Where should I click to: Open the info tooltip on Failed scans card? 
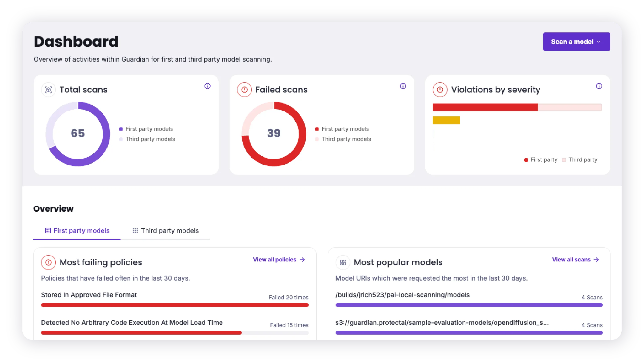pos(403,86)
